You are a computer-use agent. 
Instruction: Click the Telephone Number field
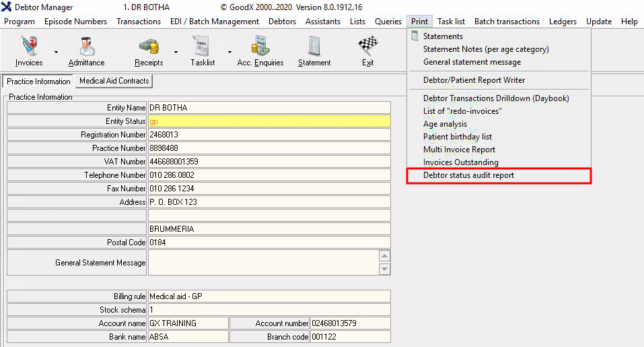(269, 175)
